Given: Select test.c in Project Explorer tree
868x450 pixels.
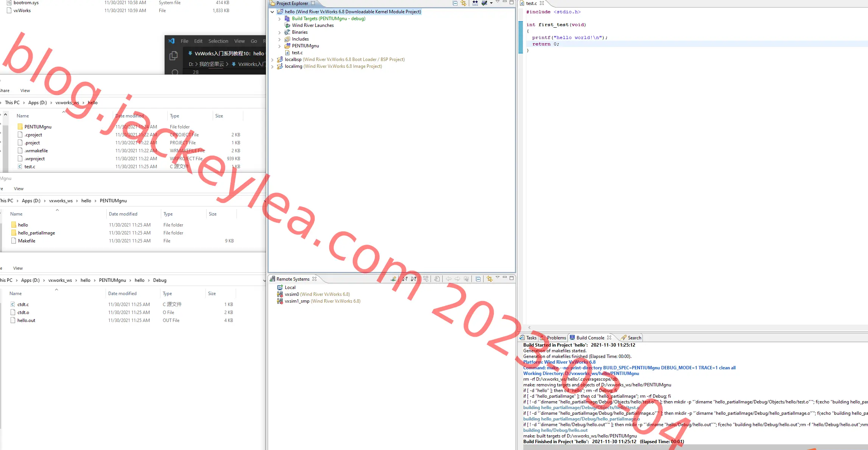Looking at the screenshot, I should point(297,53).
